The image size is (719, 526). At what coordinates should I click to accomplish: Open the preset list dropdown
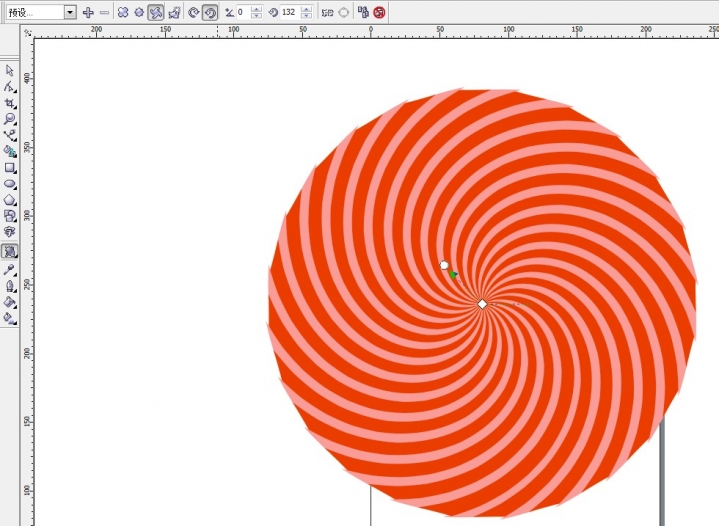pyautogui.click(x=70, y=12)
